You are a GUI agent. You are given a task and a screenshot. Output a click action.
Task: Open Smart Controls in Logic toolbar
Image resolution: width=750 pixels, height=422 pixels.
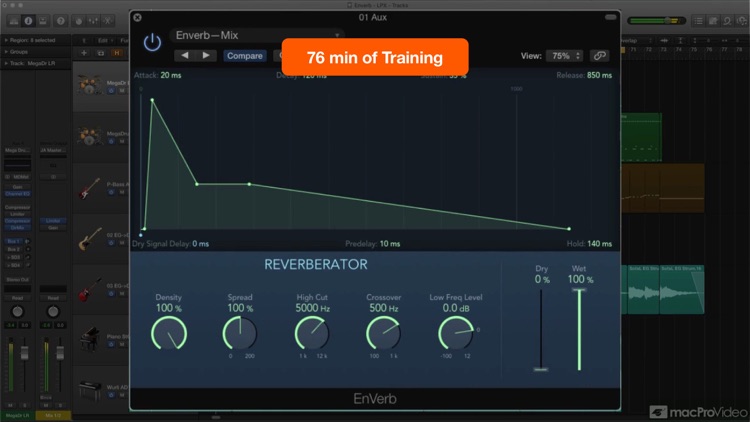click(79, 21)
